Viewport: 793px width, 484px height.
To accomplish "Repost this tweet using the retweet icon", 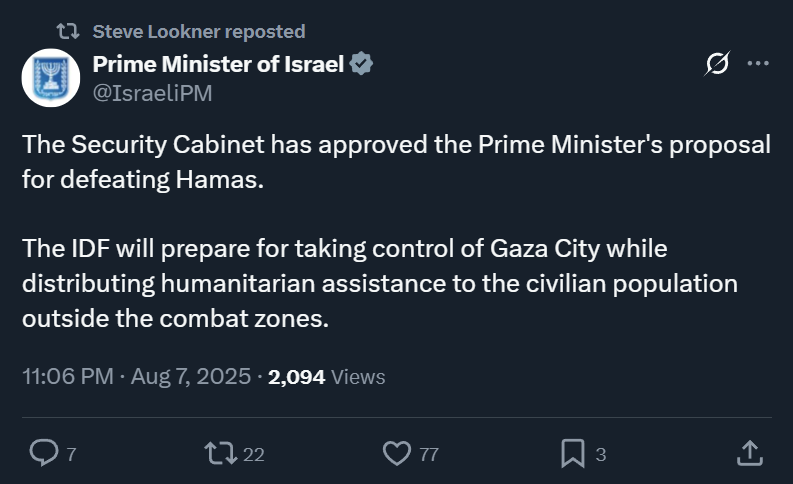I will coord(221,453).
